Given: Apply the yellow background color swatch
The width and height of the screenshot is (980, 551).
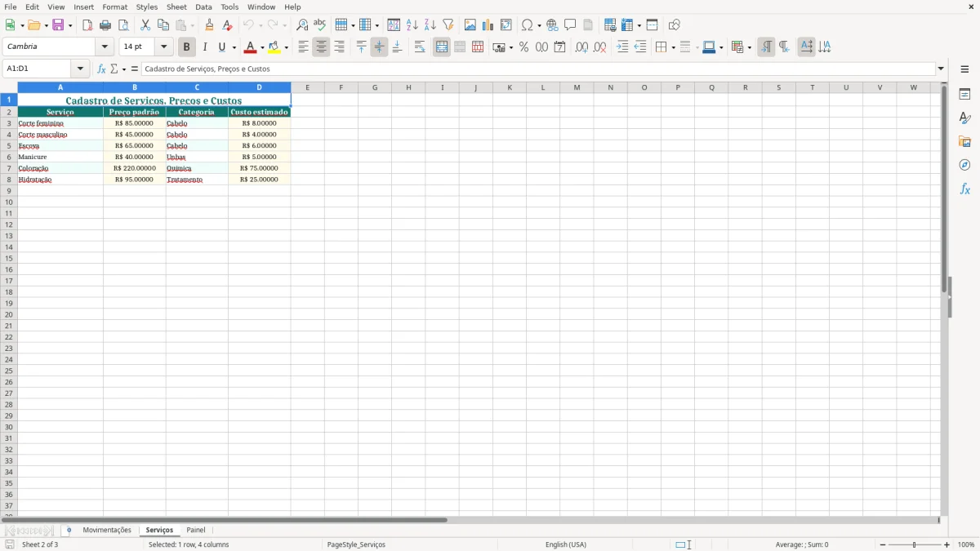Looking at the screenshot, I should [274, 47].
